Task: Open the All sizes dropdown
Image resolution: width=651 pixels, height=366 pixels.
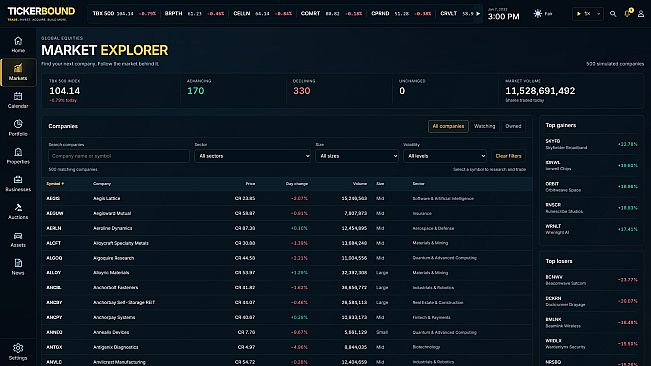Action: click(x=357, y=156)
